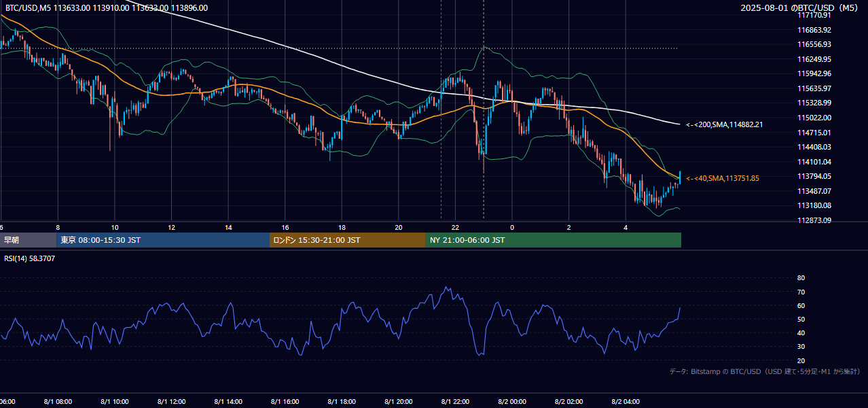Click the 8/1 22:00 date label
The width and height of the screenshot is (868, 408).
455,402
